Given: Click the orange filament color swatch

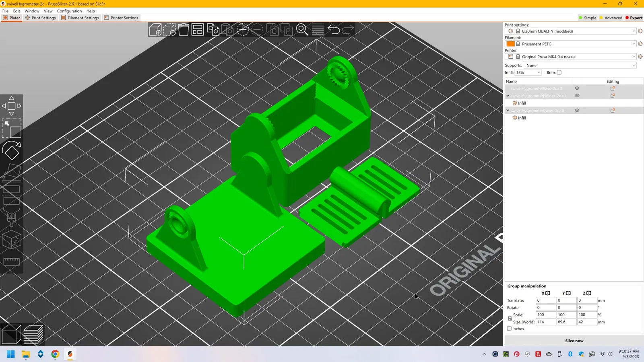Looking at the screenshot, I should pyautogui.click(x=510, y=44).
